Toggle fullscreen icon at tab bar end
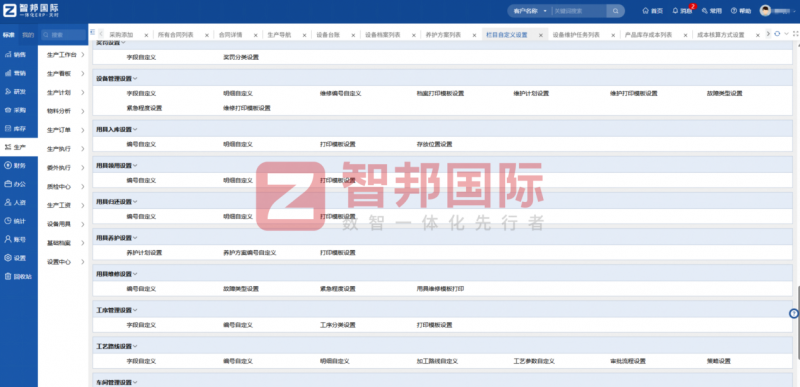Screen dimensions: 800x387 coord(795,34)
